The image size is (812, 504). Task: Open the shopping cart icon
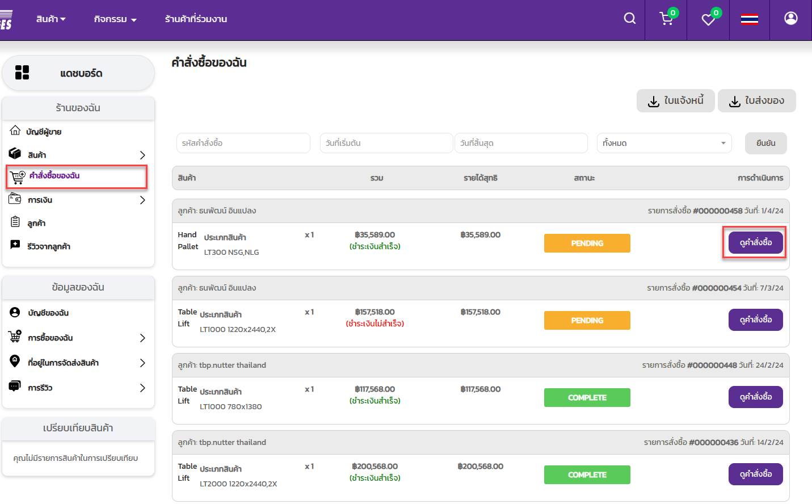tap(666, 19)
